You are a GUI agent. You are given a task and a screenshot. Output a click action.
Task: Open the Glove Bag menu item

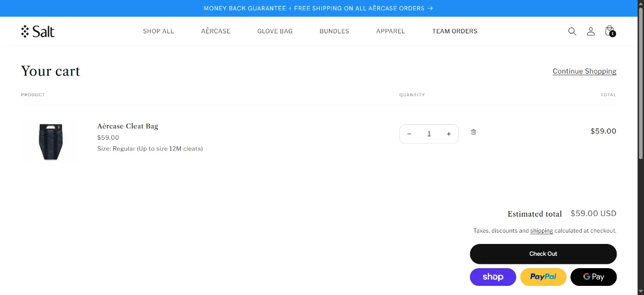[x=275, y=31]
